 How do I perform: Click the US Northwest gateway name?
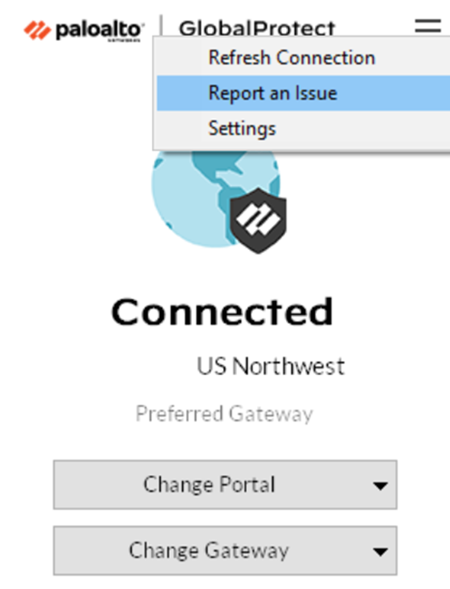[x=270, y=366]
